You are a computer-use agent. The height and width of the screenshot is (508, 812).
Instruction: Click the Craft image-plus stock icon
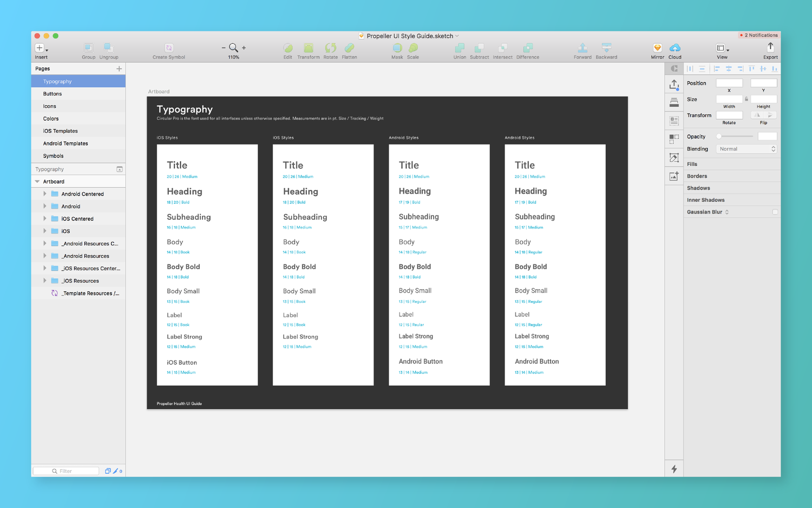674,176
